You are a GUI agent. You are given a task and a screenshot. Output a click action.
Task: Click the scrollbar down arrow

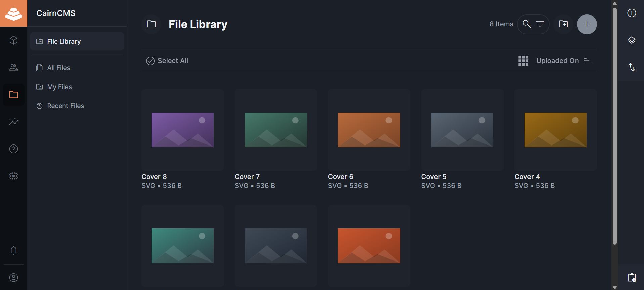[x=615, y=287]
